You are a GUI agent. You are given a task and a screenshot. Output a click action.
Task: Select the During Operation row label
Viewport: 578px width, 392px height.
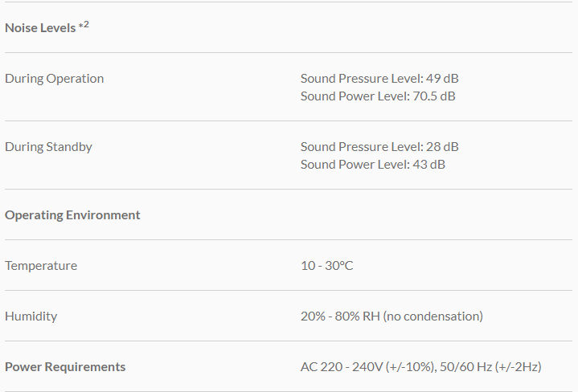point(54,79)
